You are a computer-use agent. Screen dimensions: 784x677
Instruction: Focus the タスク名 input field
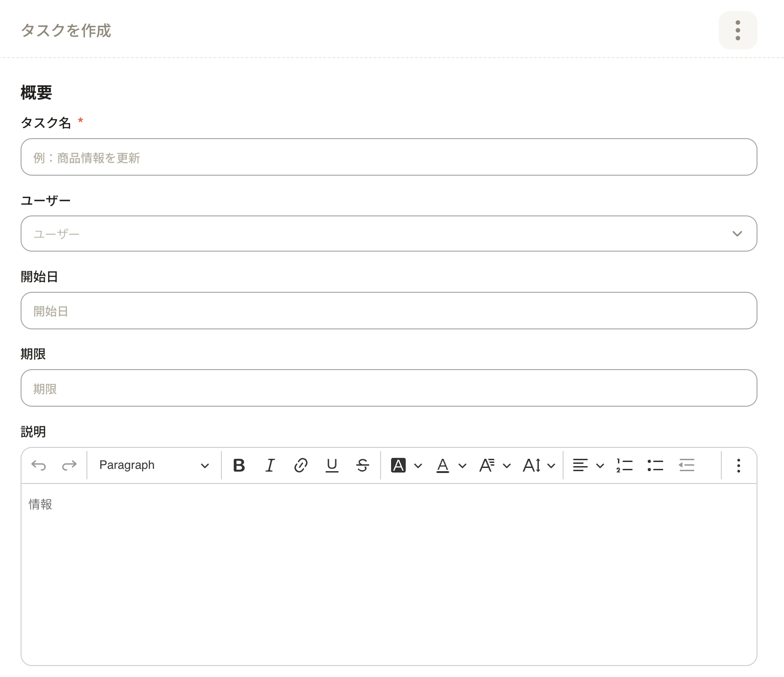(x=388, y=157)
